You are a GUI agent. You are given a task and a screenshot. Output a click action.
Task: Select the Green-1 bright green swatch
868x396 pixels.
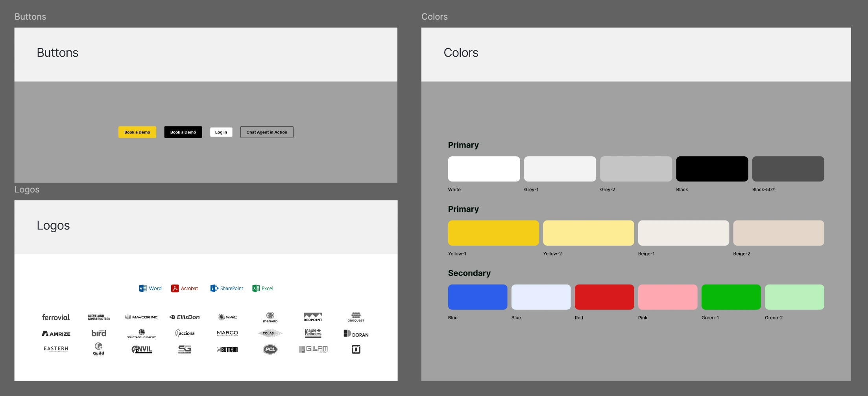pyautogui.click(x=731, y=297)
